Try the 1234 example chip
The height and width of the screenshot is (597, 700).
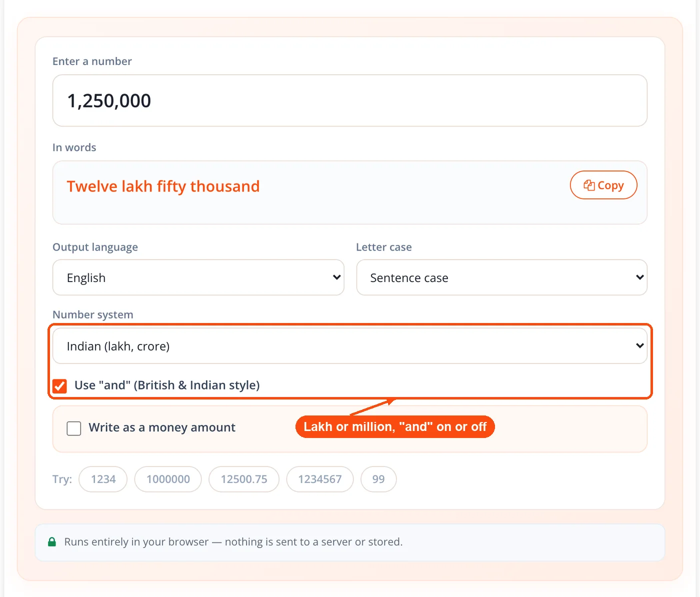(x=103, y=479)
